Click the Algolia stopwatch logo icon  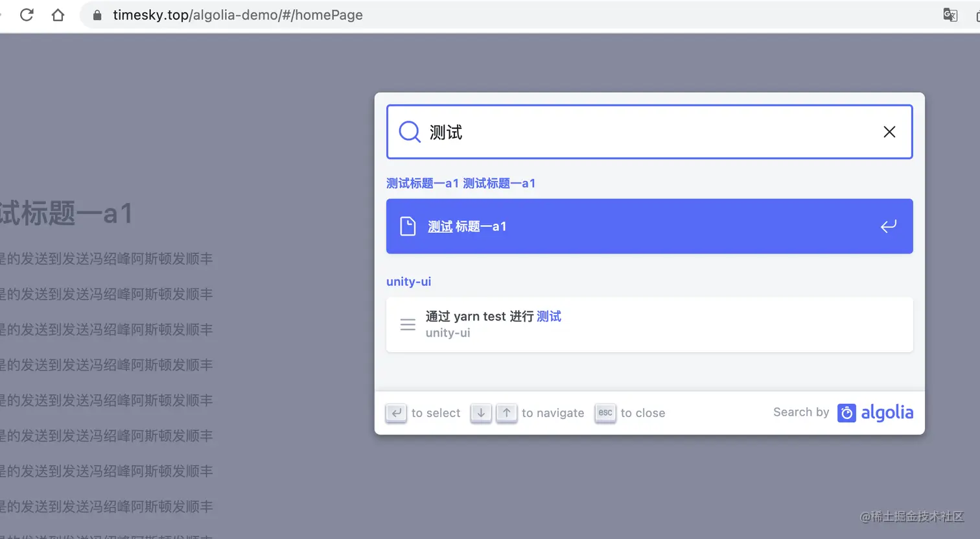(x=846, y=413)
